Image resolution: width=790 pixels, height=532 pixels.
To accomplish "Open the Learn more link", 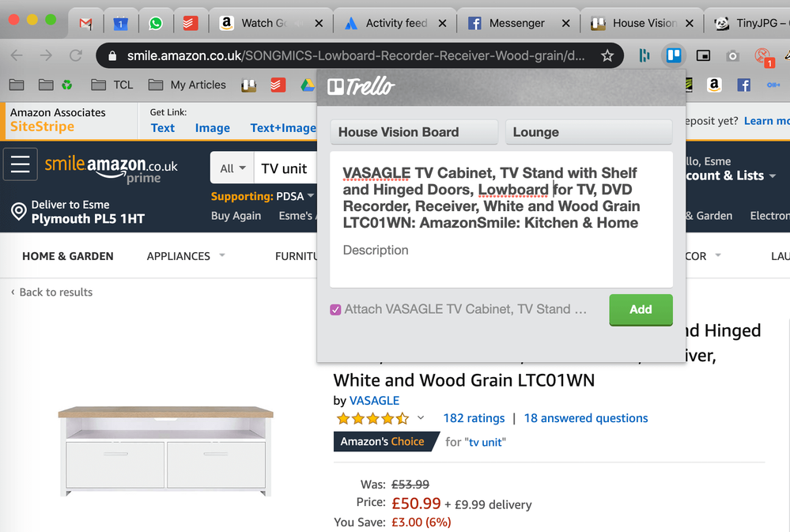I will pos(765,121).
